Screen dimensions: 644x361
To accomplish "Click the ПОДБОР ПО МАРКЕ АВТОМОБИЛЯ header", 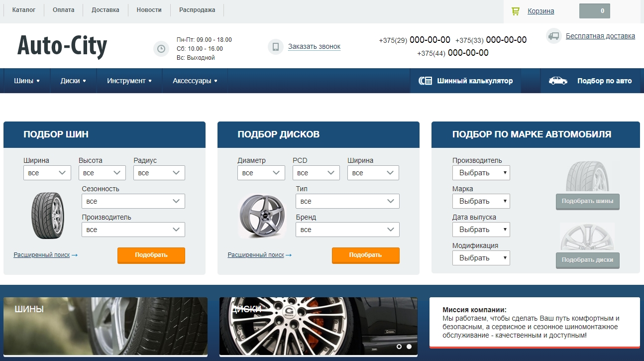I will 536,134.
